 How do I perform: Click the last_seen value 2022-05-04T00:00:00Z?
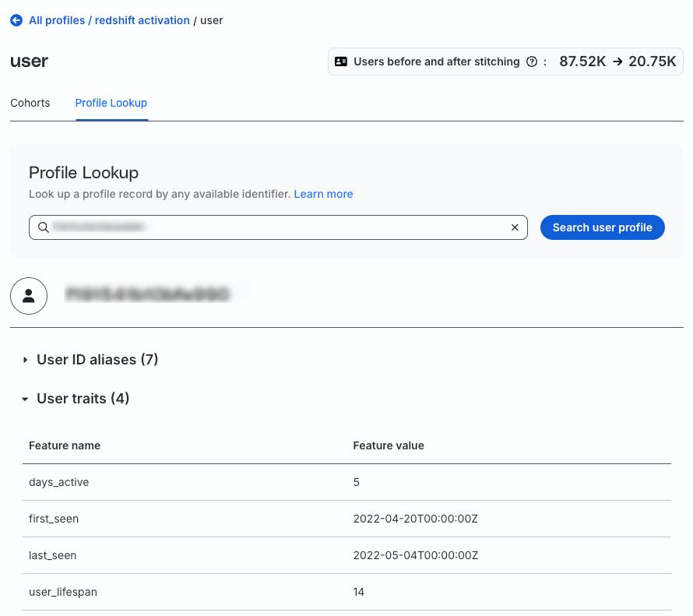point(416,555)
